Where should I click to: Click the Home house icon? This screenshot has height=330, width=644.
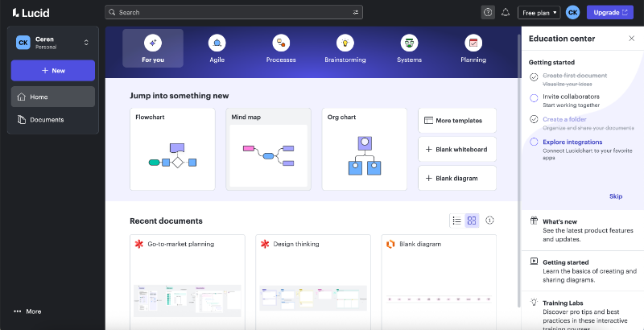[21, 97]
